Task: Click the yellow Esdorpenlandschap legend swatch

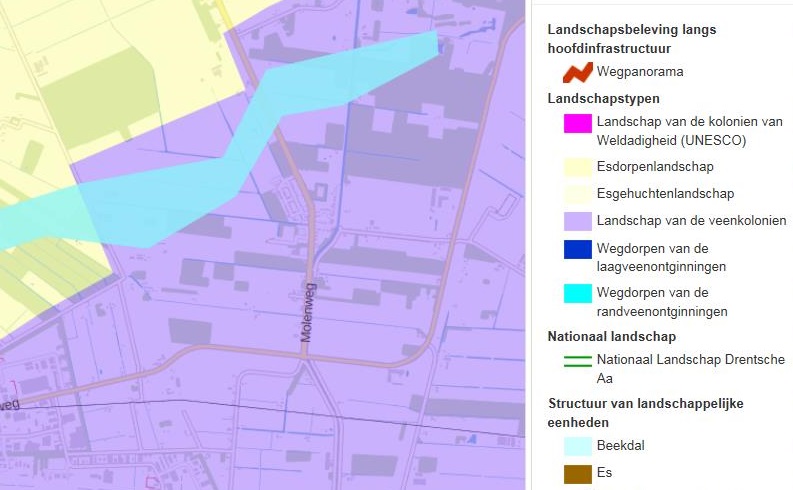Action: pos(578,167)
